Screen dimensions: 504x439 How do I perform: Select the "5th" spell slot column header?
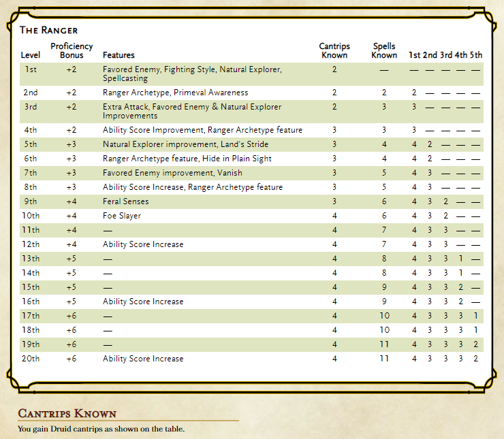(x=475, y=55)
